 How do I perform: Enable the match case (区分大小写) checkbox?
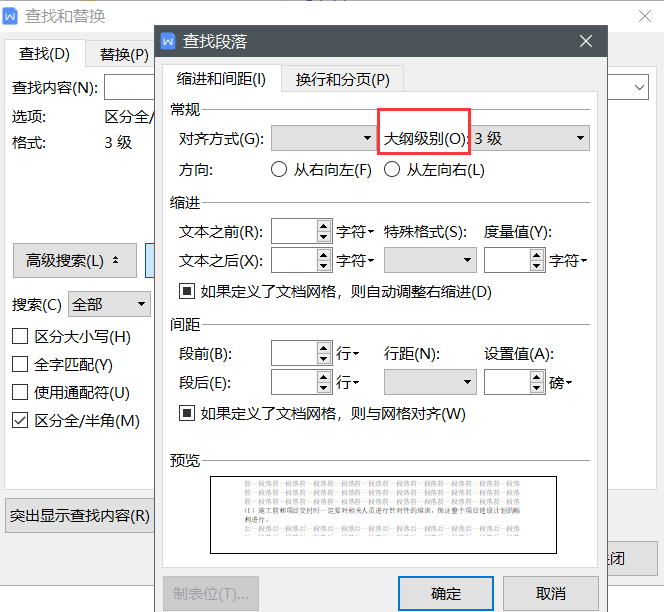[20, 337]
